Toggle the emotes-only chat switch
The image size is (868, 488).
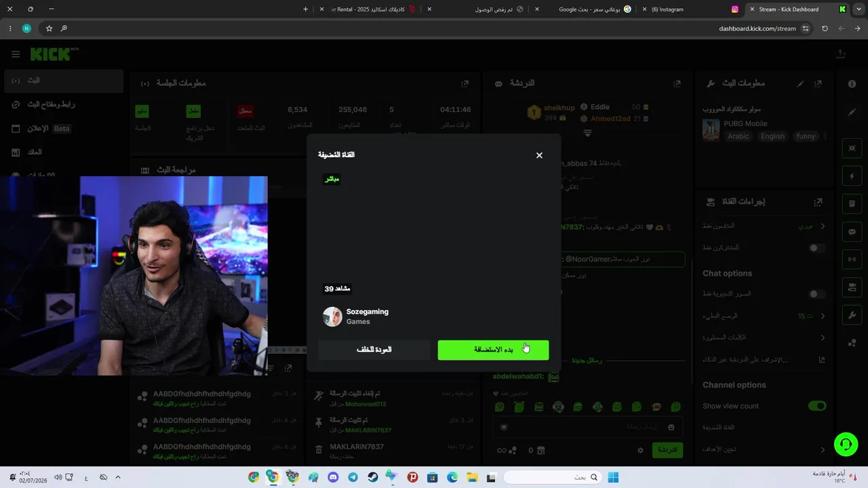click(x=817, y=294)
